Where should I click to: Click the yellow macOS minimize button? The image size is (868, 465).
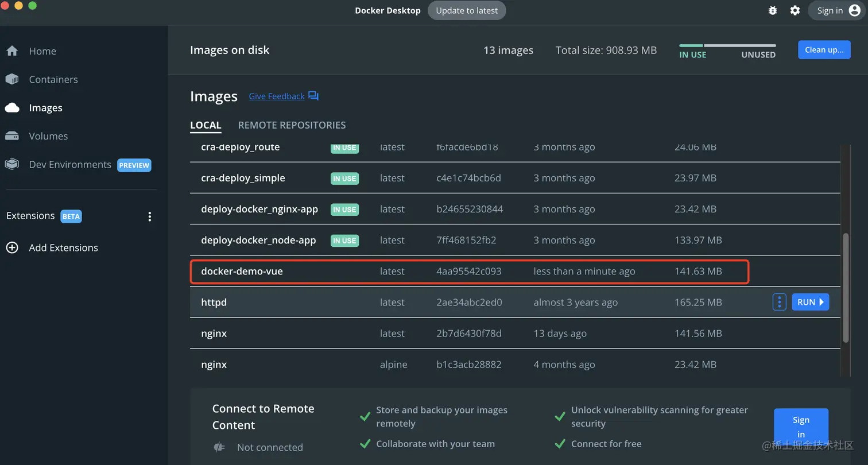pos(18,6)
